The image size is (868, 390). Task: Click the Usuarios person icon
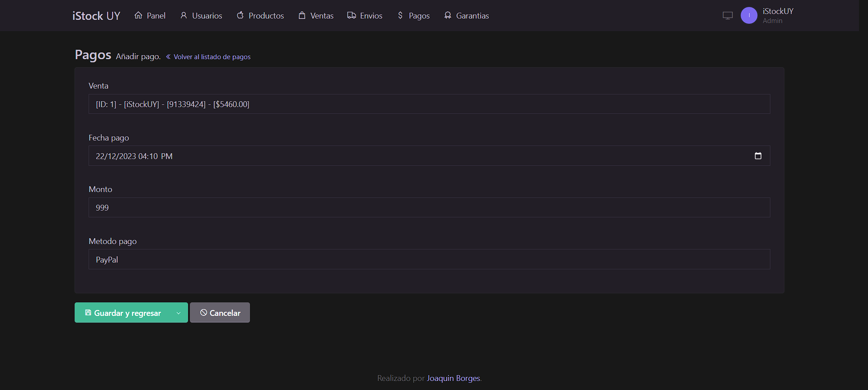click(184, 15)
